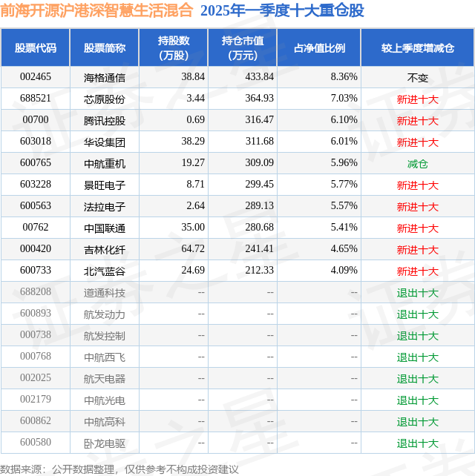Click the 数据来源 disclaimer footer text
The width and height of the screenshot is (475, 476).
[x=119, y=469]
